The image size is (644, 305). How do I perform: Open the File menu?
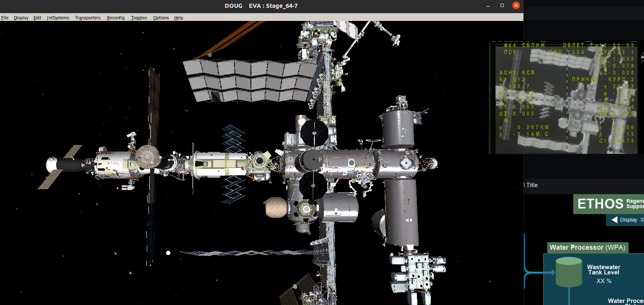[5, 18]
